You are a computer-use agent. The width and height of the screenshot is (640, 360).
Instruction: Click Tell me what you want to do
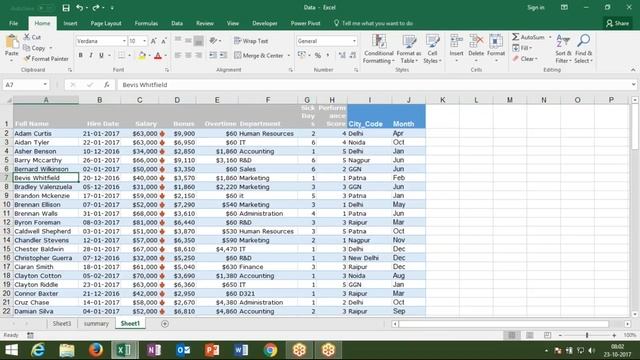(373, 23)
